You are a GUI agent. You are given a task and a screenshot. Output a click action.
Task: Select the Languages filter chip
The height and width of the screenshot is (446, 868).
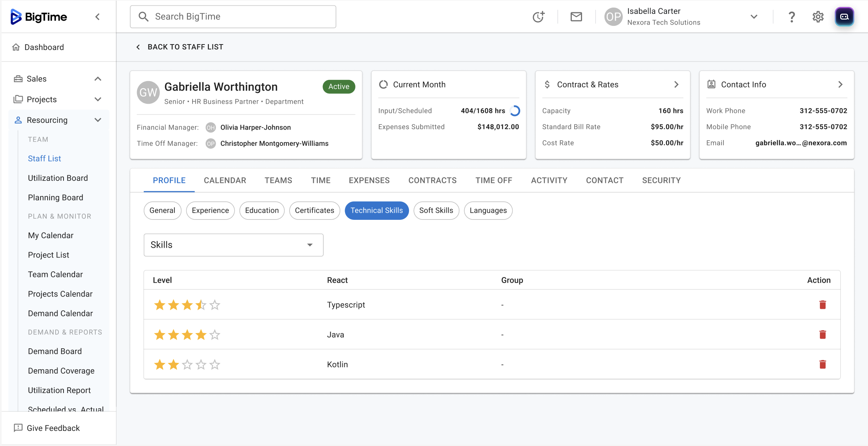click(x=488, y=211)
